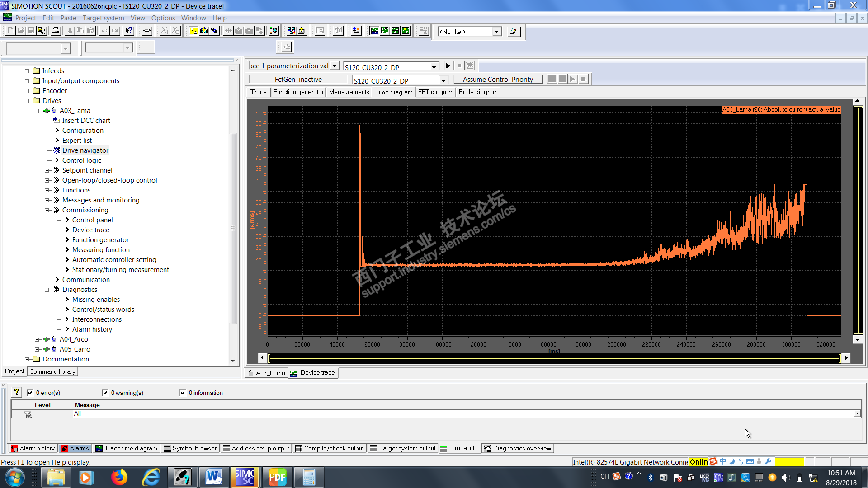Start the trace with play button
The image size is (868, 488).
448,66
